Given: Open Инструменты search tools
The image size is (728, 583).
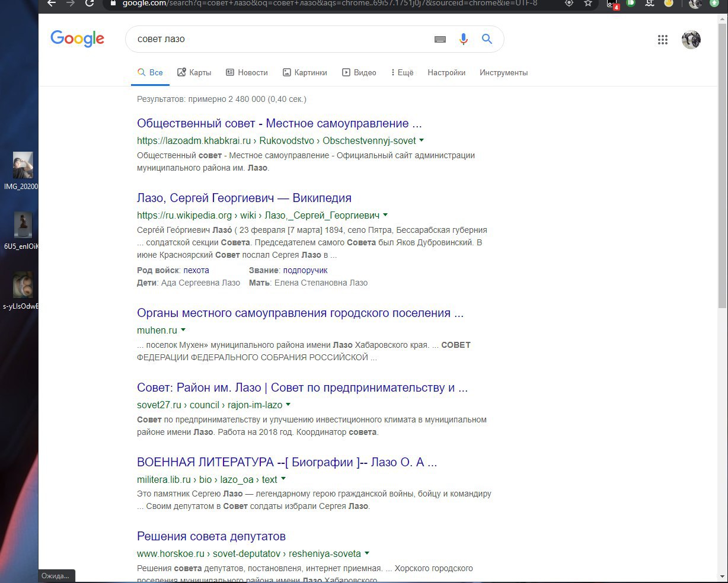Looking at the screenshot, I should coord(503,72).
